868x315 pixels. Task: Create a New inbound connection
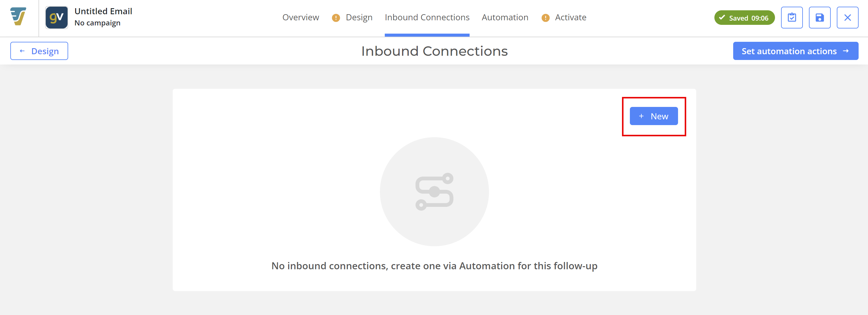[x=654, y=116]
